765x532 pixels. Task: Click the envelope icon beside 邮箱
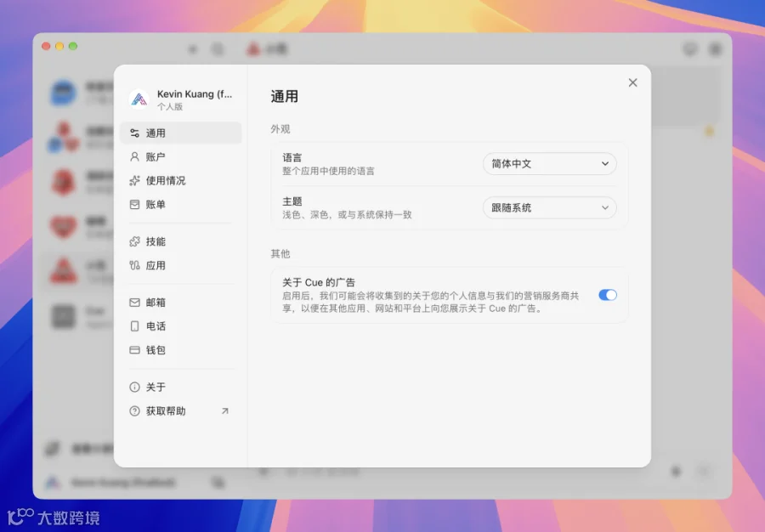[x=134, y=303]
